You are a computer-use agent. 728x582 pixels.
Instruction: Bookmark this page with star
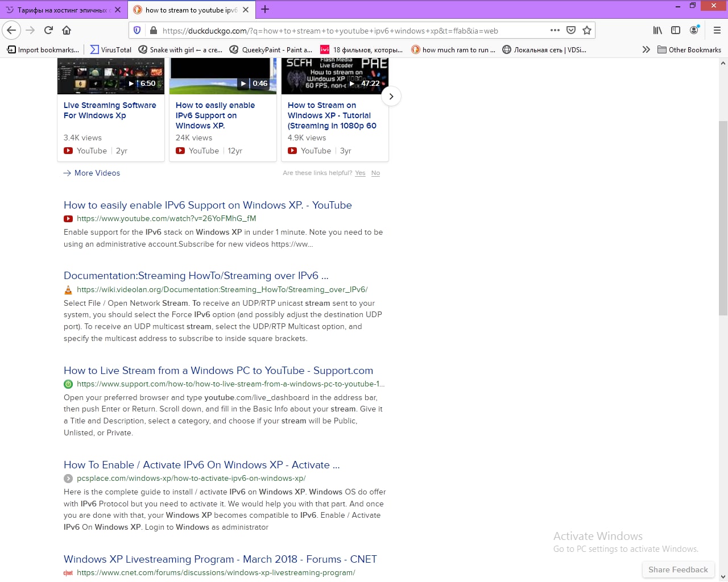pyautogui.click(x=587, y=30)
